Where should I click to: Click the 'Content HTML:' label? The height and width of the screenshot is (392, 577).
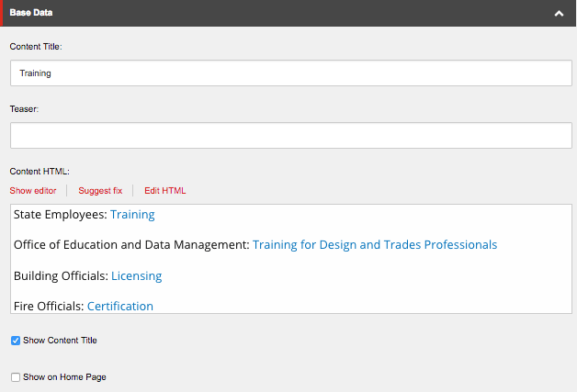pyautogui.click(x=40, y=171)
